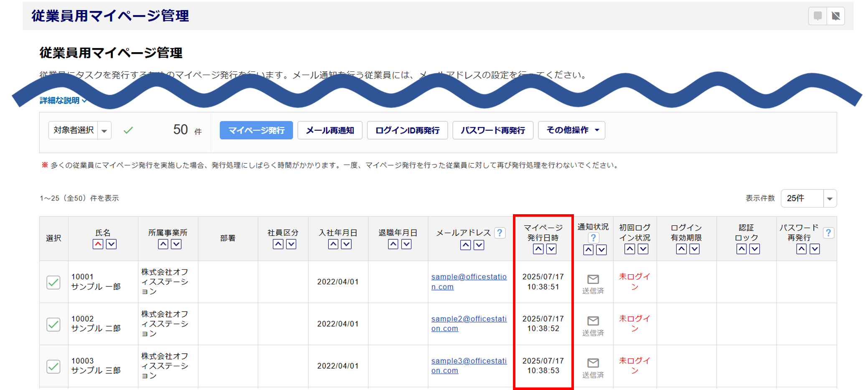The width and height of the screenshot is (868, 390).
Task: Sort 通知状況 column descending
Action: pos(602,250)
